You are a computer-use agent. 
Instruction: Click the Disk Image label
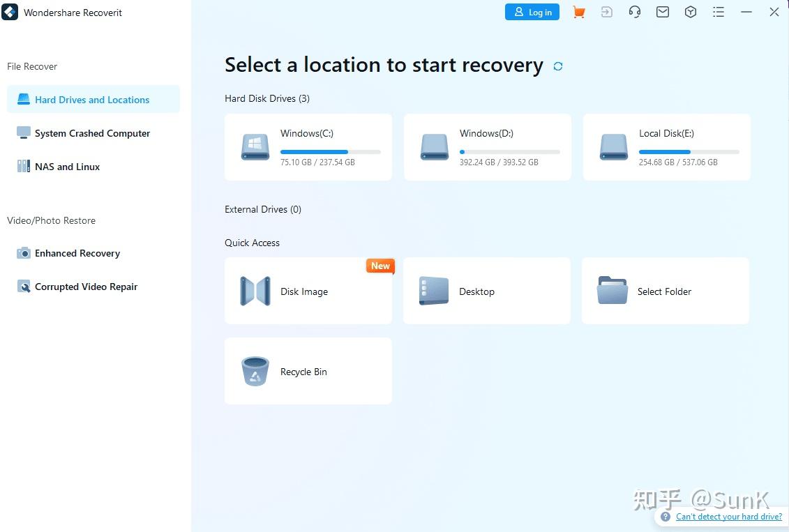click(x=304, y=291)
